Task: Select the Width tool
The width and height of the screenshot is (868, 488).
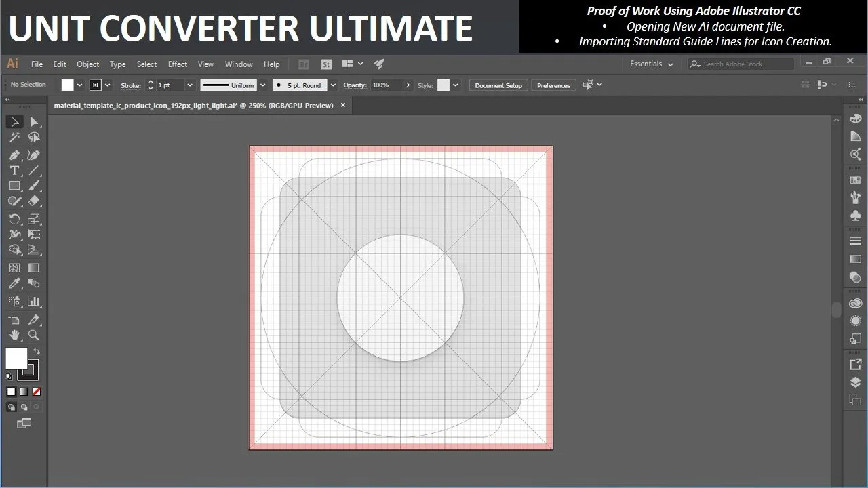Action: [14, 235]
